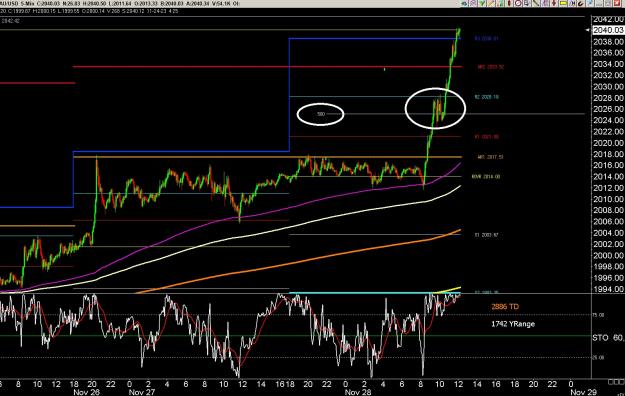Click the teal R2 pivot level label
Viewport: 625px width, 396px height.
pyautogui.click(x=487, y=97)
